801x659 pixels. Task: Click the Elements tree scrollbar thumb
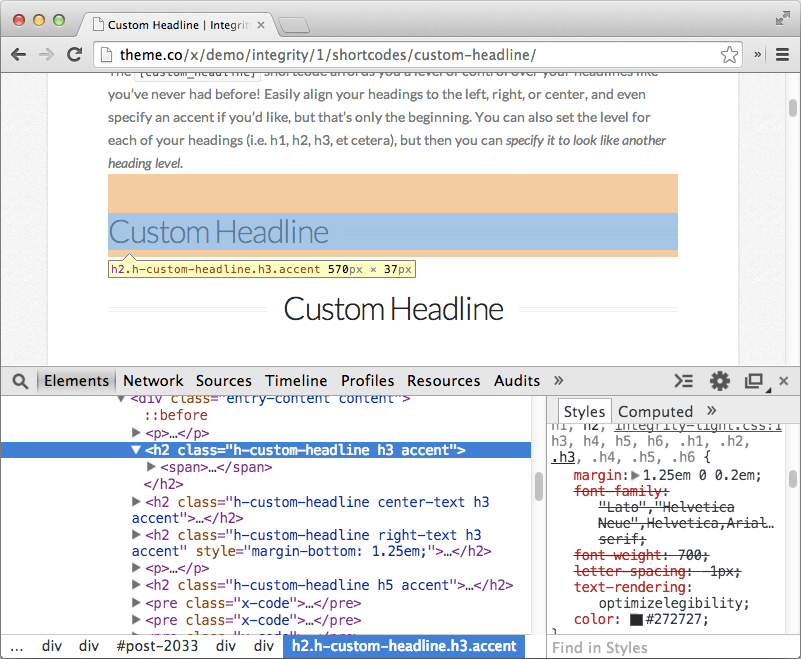click(x=538, y=487)
